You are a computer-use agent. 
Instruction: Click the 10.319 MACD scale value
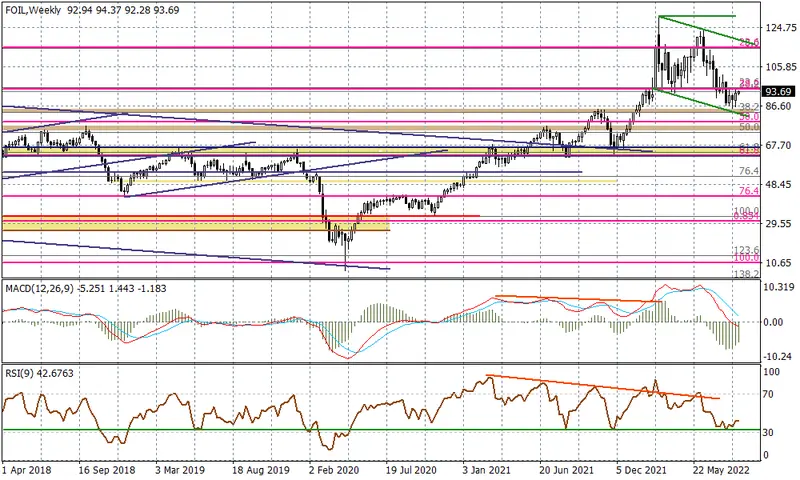tap(781, 287)
